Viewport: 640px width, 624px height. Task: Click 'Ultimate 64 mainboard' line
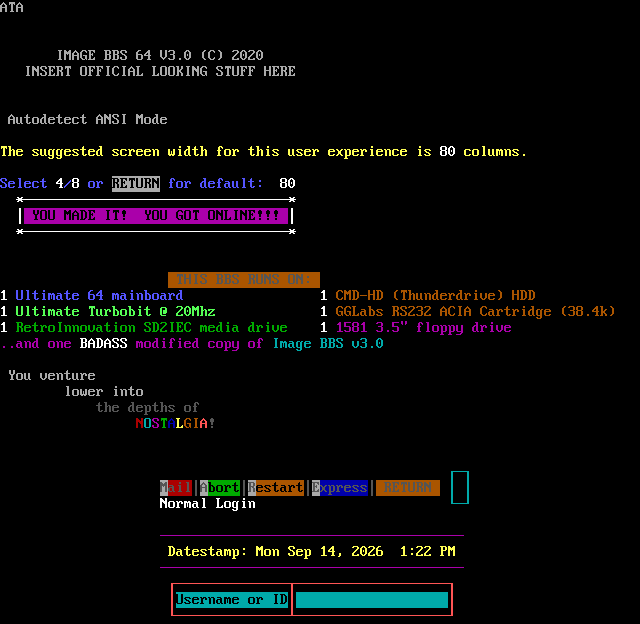pos(99,295)
